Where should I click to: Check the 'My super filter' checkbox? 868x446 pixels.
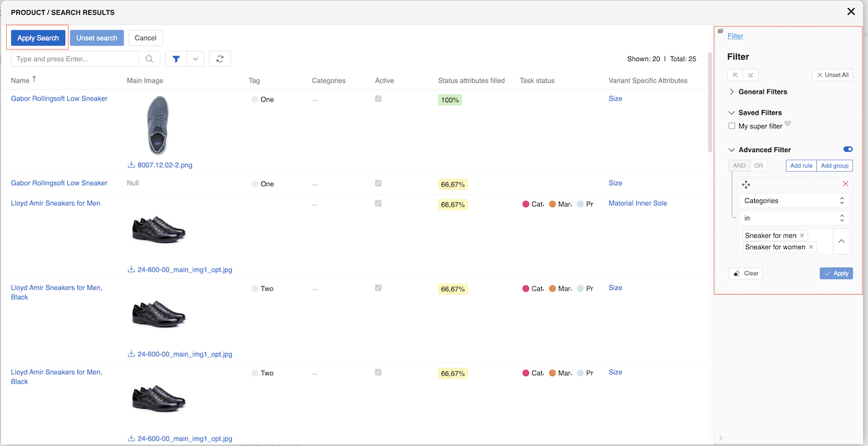(x=732, y=126)
